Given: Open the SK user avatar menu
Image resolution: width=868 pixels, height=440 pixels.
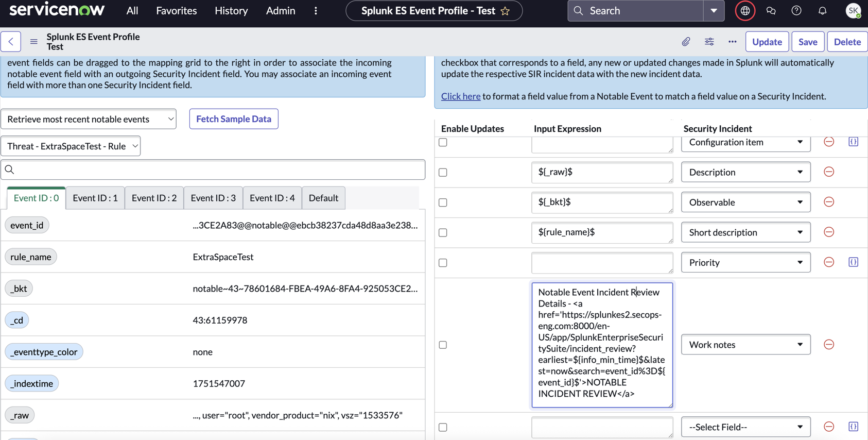Looking at the screenshot, I should (853, 11).
